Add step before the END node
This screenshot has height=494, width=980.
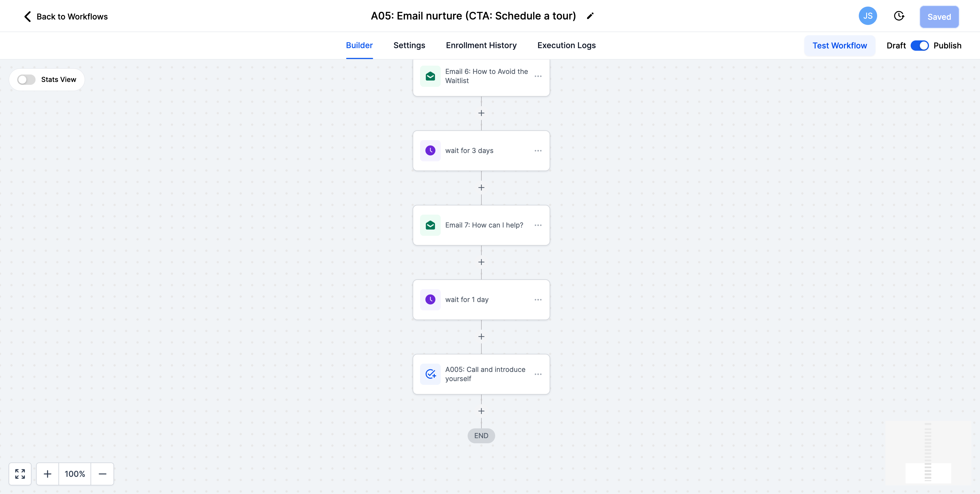coord(481,411)
